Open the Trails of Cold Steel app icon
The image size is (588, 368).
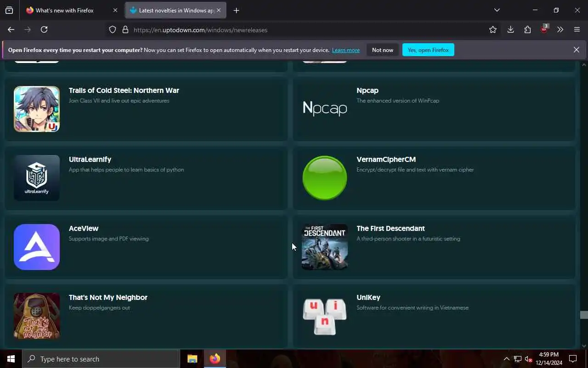pyautogui.click(x=37, y=109)
